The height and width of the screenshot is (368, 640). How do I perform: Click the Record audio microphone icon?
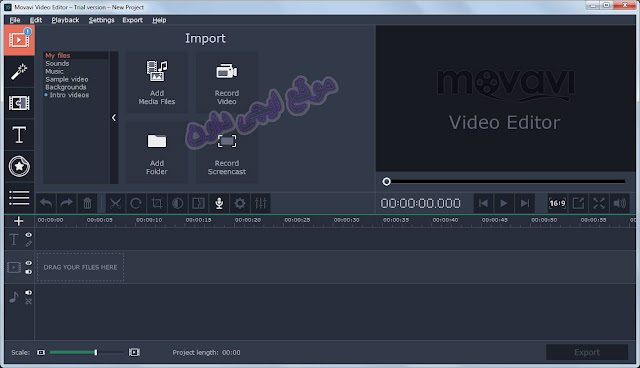coord(219,203)
